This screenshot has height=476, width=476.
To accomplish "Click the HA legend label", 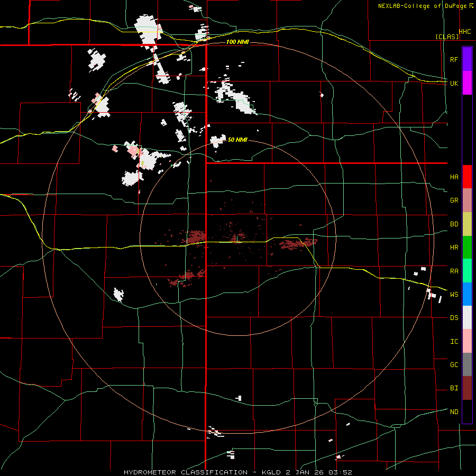I will [454, 177].
